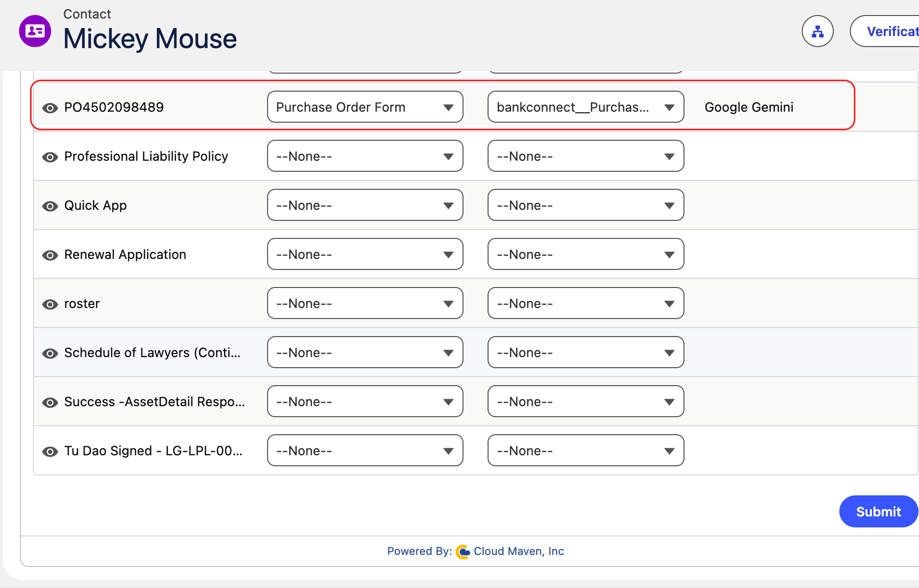Open second dropdown for Professional Liability Policy

click(x=586, y=156)
